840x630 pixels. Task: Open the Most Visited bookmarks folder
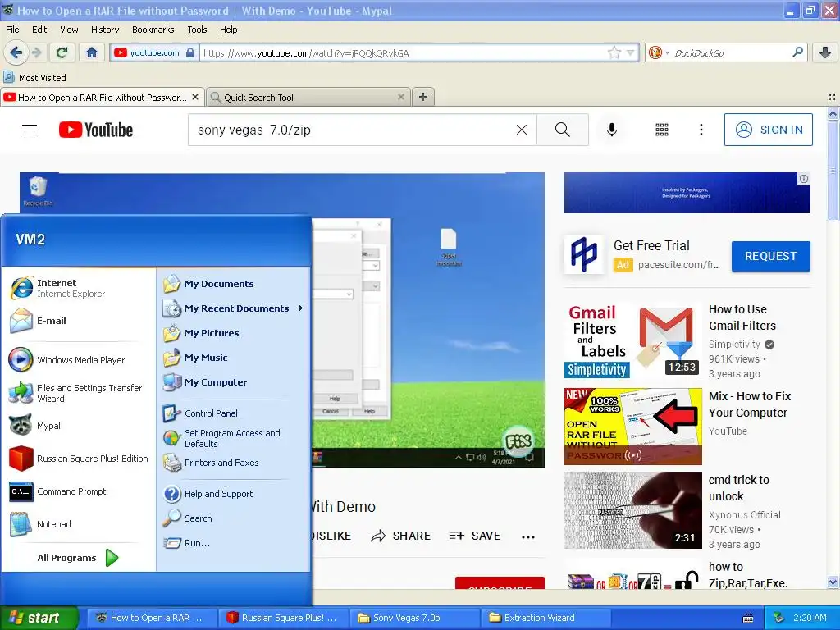pyautogui.click(x=34, y=78)
